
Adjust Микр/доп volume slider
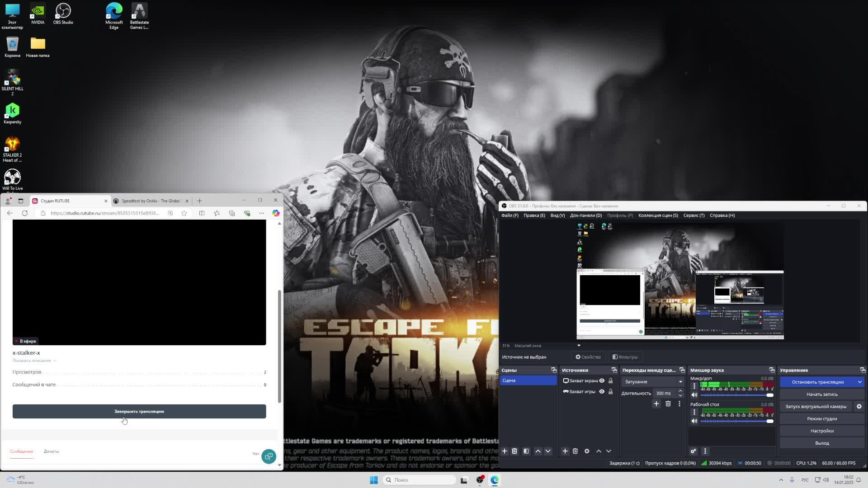[737, 395]
